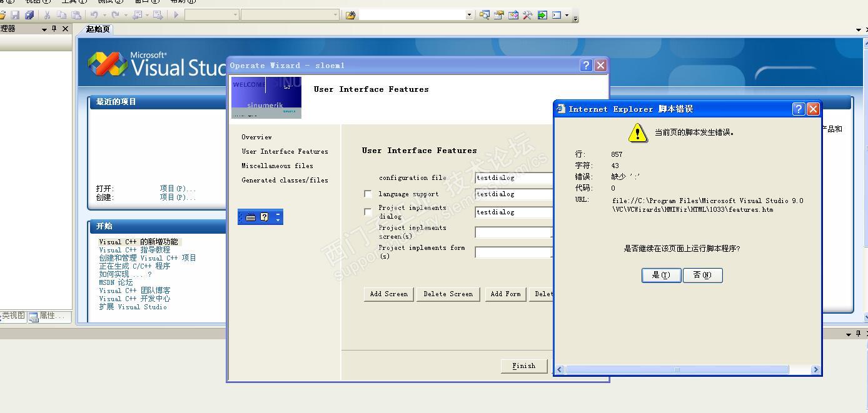This screenshot has width=868, height=413.
Task: Click the Operate Wizard help question-mark button
Action: coord(586,65)
